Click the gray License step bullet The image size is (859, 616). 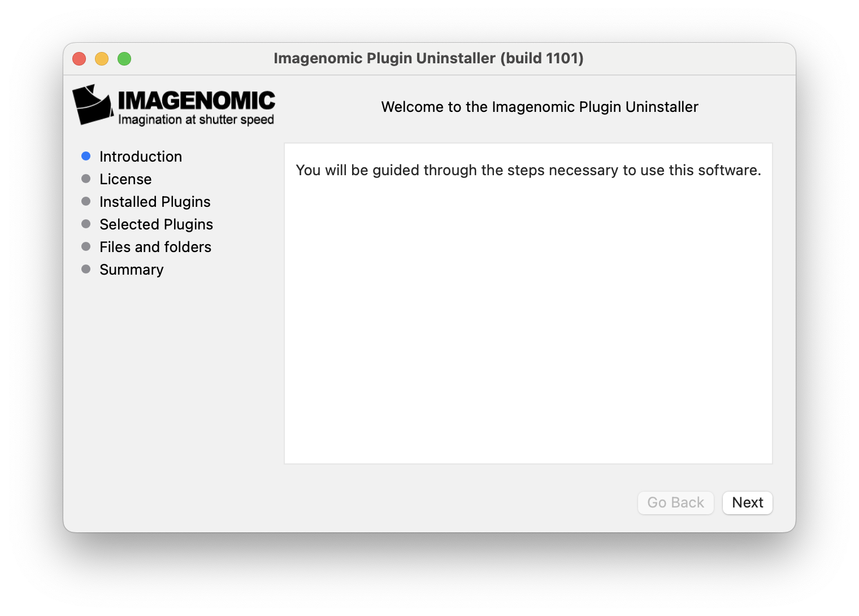point(86,179)
